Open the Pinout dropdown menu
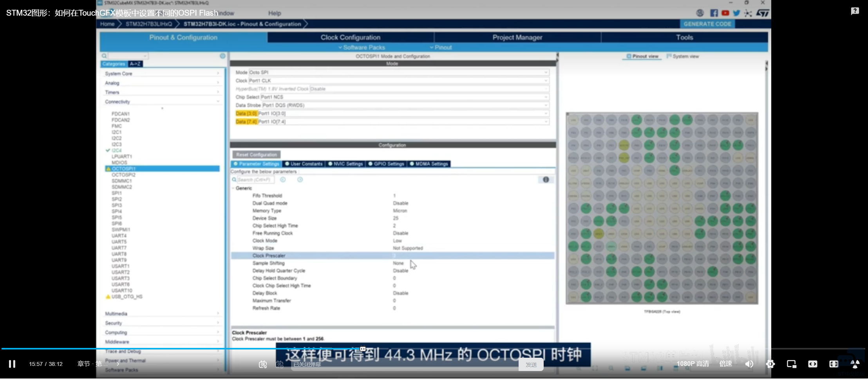Viewport: 868px width, 380px height. [x=441, y=47]
